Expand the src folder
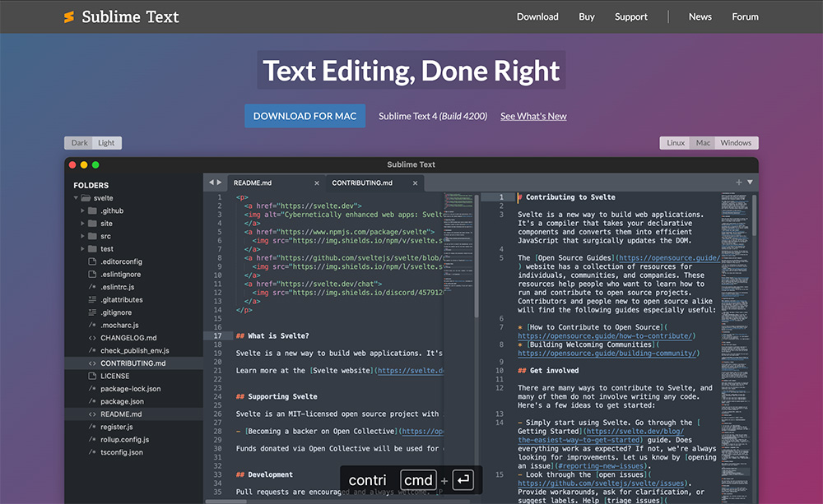Screen dimensions: 823x504 coord(82,236)
